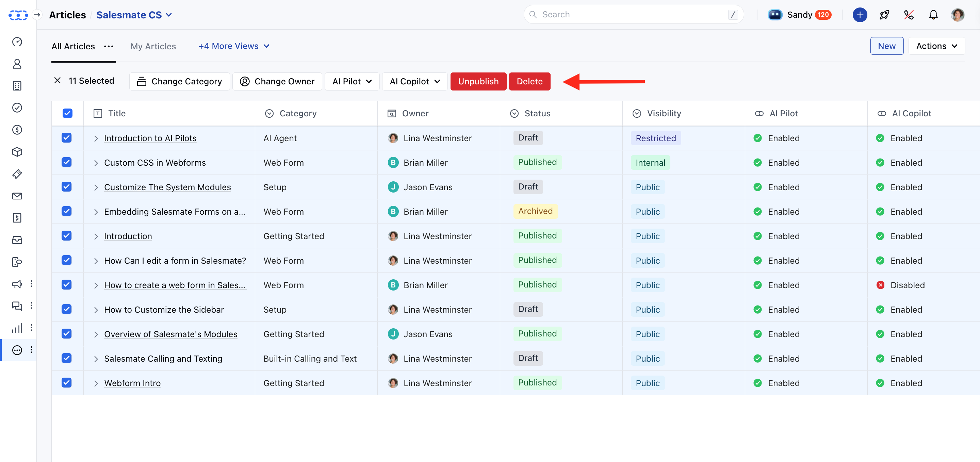This screenshot has height=462, width=980.
Task: Click the Archived status badge
Action: pyautogui.click(x=535, y=211)
